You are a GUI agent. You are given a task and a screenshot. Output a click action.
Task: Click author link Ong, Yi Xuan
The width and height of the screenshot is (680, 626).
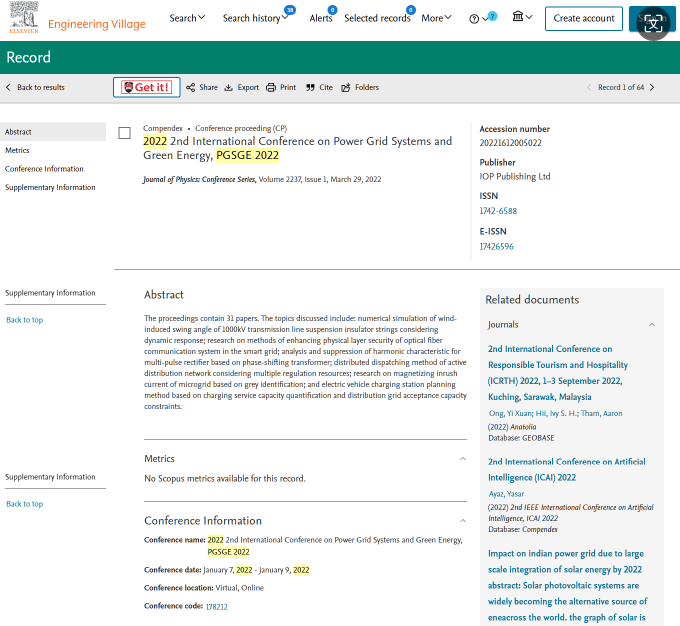coord(510,413)
